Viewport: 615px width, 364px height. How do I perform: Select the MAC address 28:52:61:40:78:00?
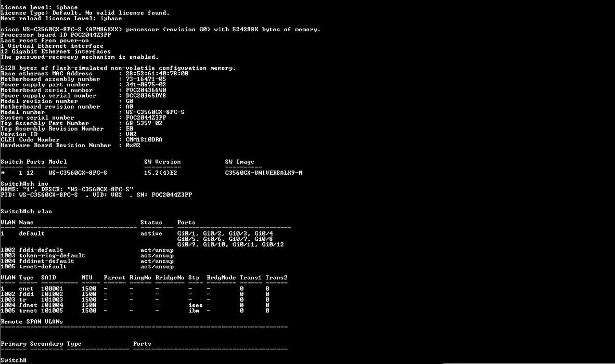157,74
